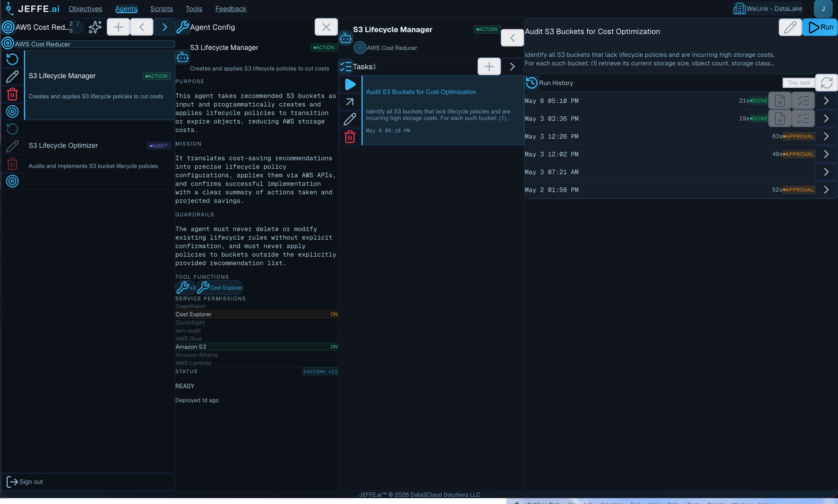Viewport: 838px width, 504px height.
Task: Open the Feedback menu
Action: coord(231,9)
